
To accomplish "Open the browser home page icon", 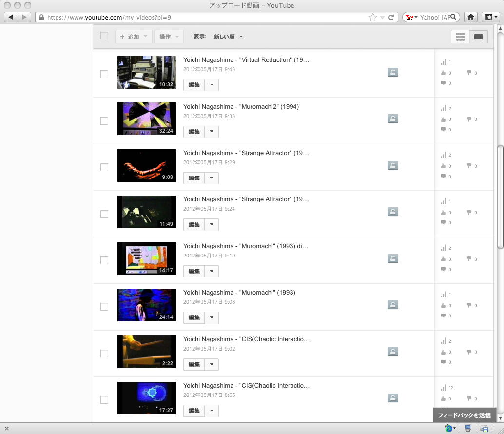I will [x=470, y=17].
